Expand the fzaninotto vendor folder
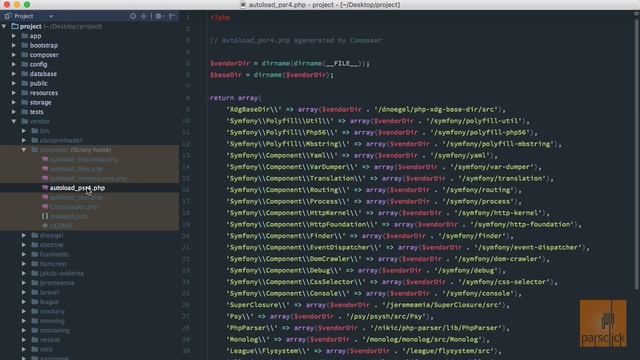 pyautogui.click(x=24, y=254)
